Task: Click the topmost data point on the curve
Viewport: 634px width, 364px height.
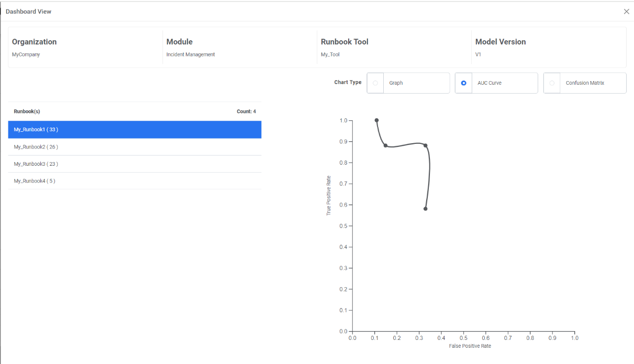Action: click(376, 120)
